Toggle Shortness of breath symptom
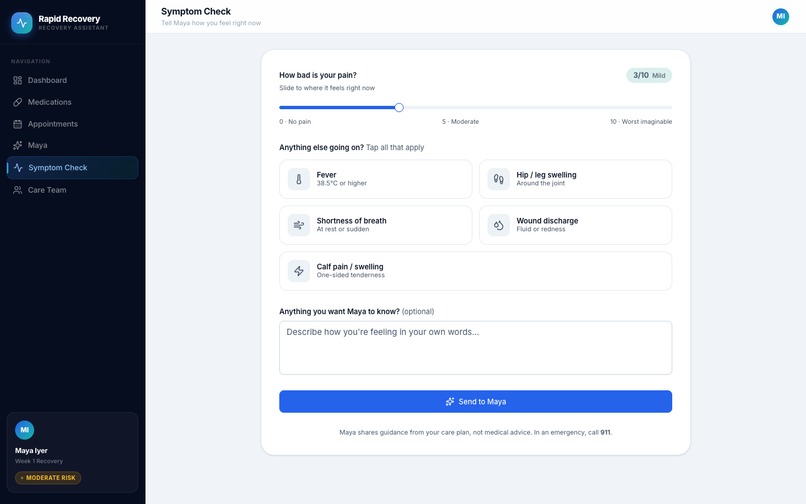This screenshot has width=806, height=504. (x=376, y=225)
